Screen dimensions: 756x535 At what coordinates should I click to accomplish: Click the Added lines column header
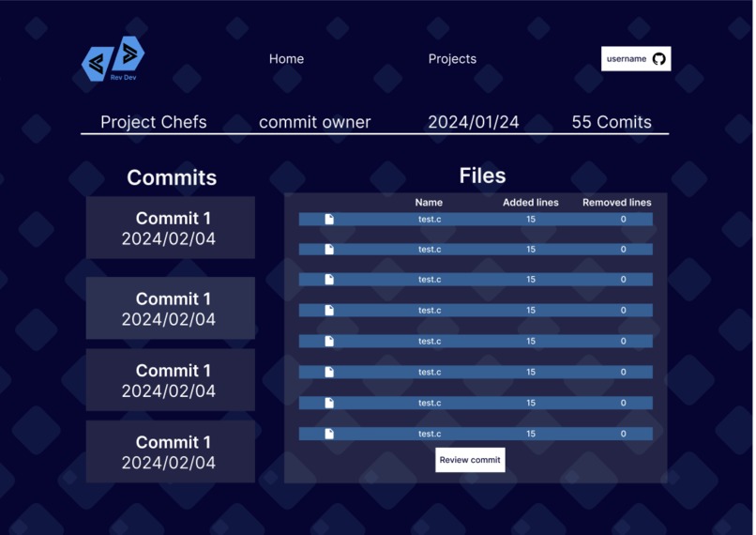pos(530,203)
